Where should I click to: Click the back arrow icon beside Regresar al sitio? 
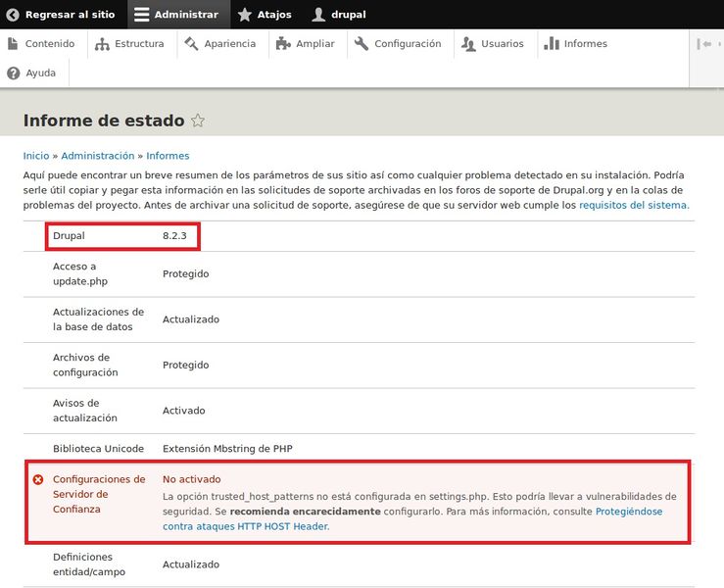[x=13, y=15]
